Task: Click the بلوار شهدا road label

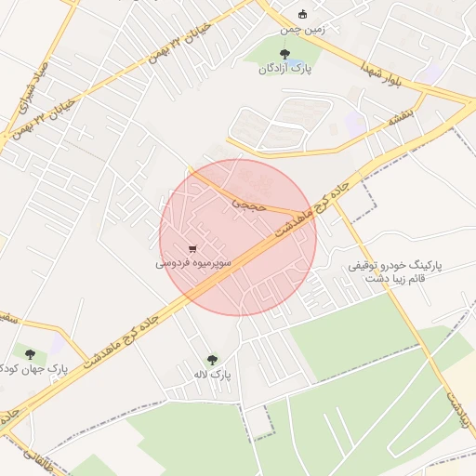Action: pos(381,73)
